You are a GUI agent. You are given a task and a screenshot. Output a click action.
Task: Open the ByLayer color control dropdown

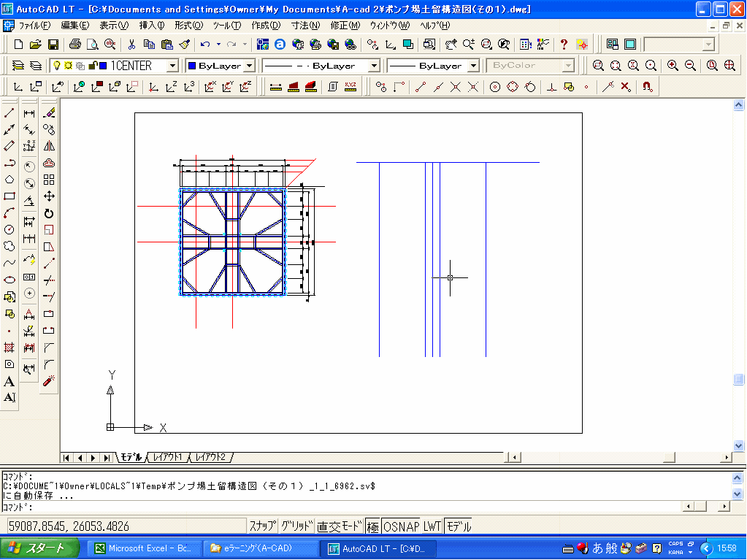(250, 66)
